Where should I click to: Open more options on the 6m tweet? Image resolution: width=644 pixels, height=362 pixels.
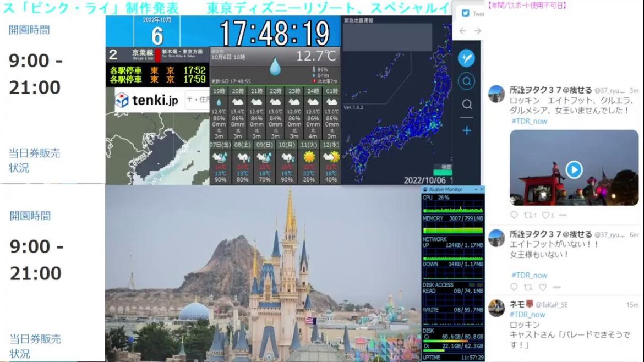[557, 287]
